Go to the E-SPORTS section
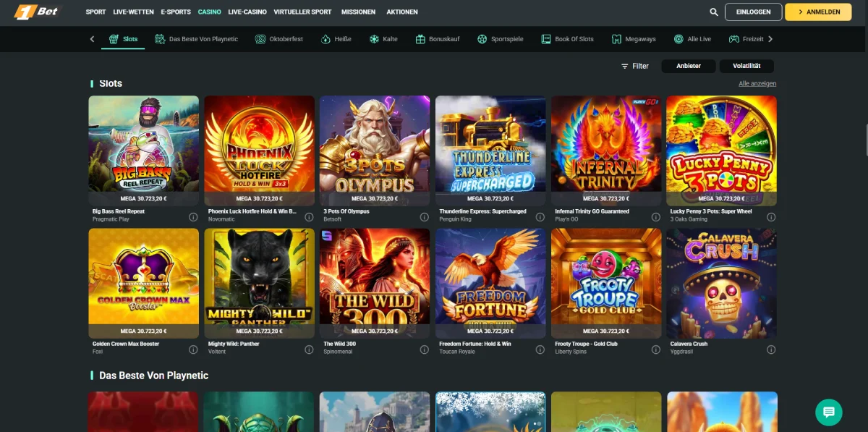868x432 pixels. [176, 12]
